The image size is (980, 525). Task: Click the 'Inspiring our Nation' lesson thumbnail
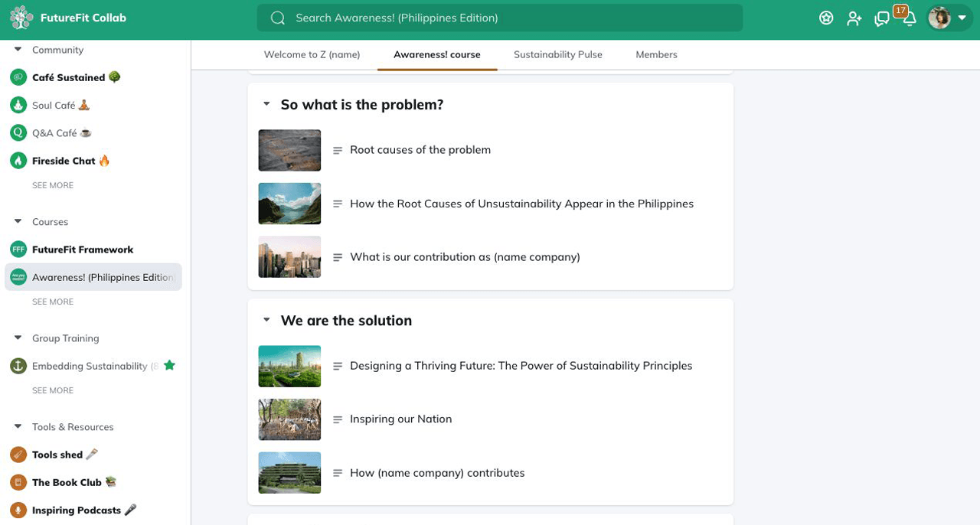(x=289, y=419)
